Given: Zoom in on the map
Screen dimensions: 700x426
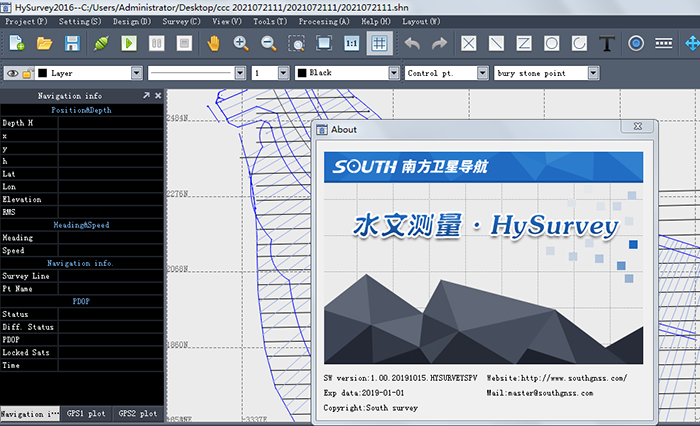Looking at the screenshot, I should pyautogui.click(x=241, y=43).
